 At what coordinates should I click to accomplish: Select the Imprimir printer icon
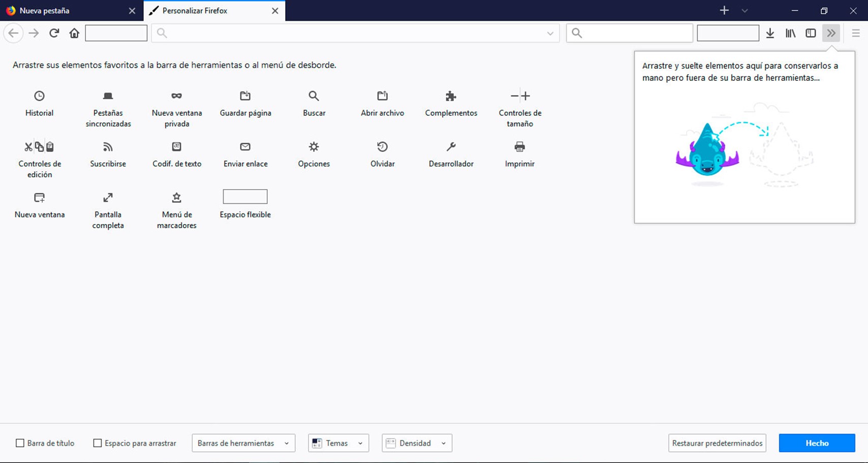519,147
